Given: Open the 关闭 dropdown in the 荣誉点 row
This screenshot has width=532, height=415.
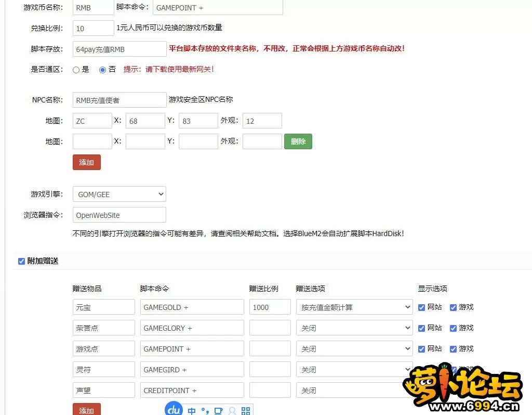Looking at the screenshot, I should 354,328.
